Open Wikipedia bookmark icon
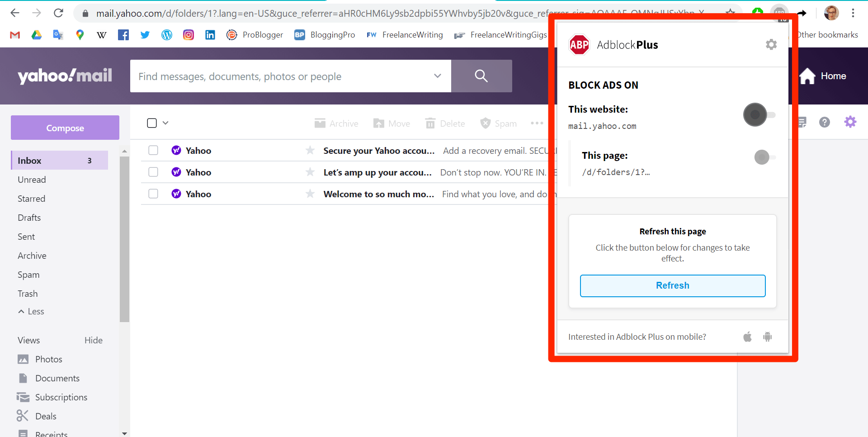This screenshot has height=437, width=868. coord(102,35)
